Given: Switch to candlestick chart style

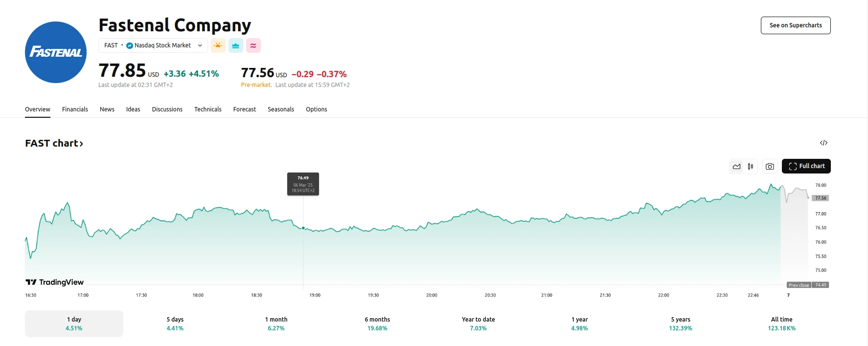Looking at the screenshot, I should pos(750,166).
